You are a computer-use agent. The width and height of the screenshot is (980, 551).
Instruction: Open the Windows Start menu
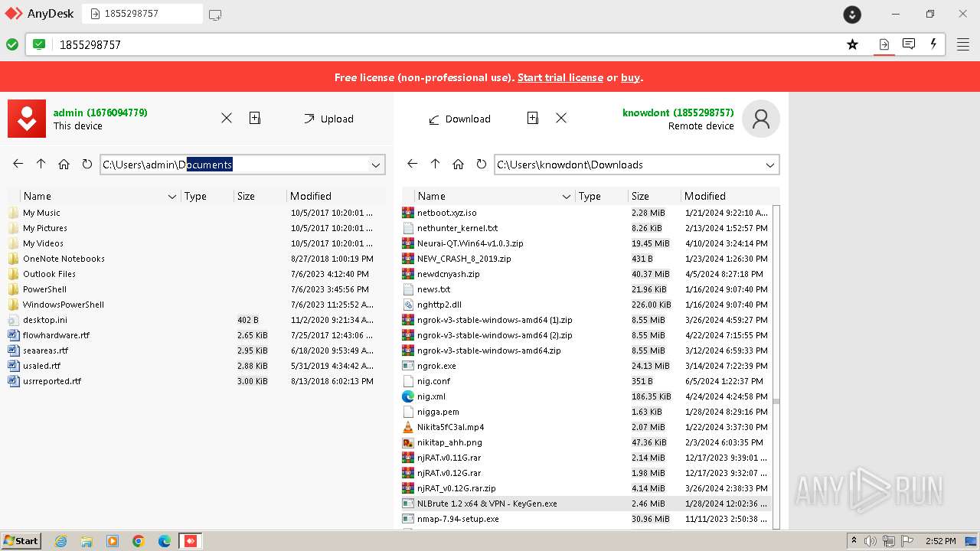[x=21, y=540]
